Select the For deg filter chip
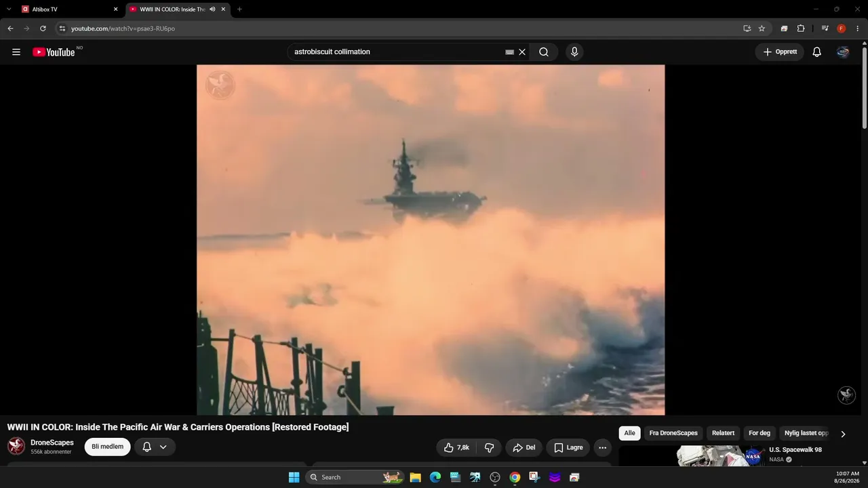Viewport: 868px width, 488px height. (759, 433)
